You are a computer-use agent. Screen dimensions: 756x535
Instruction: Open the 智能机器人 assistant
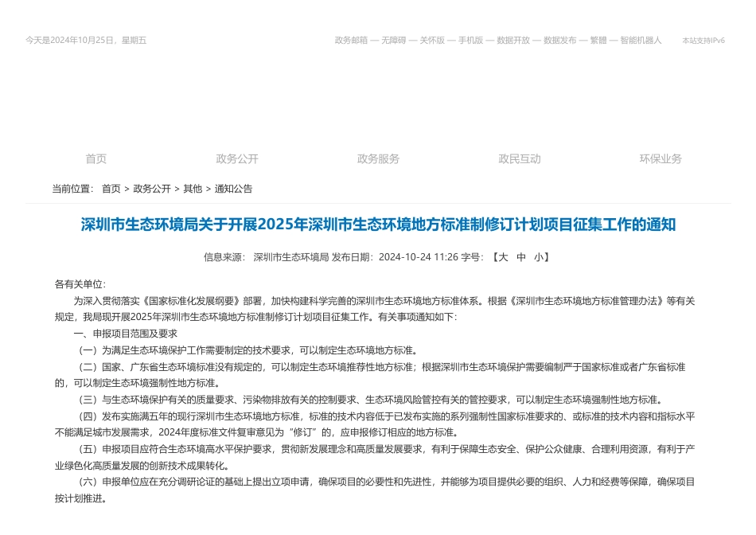(x=641, y=41)
